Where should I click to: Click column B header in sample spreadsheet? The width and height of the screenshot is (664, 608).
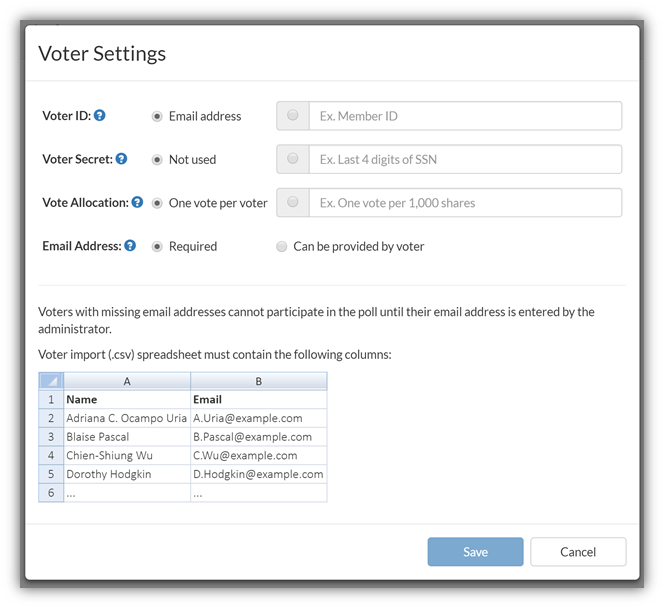(259, 381)
